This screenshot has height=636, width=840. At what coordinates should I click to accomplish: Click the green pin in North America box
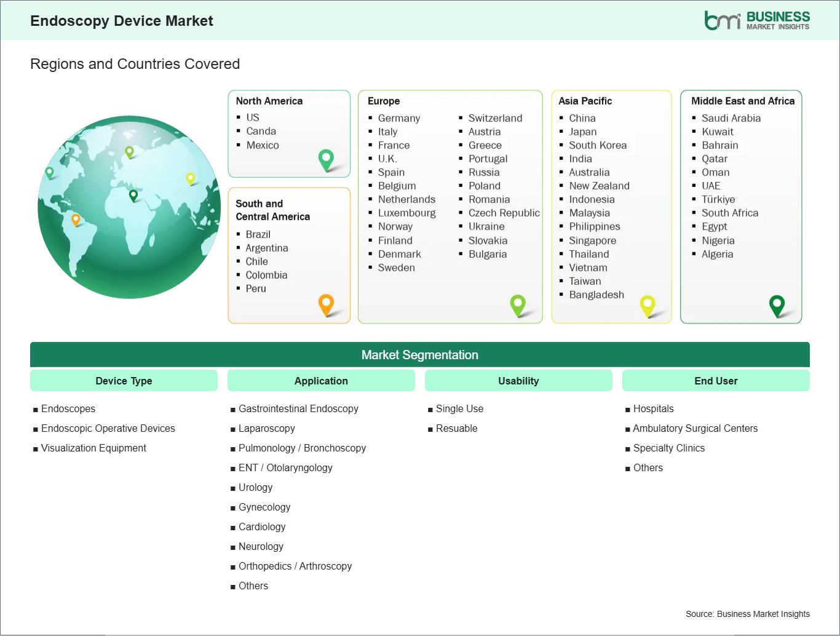[x=326, y=159]
